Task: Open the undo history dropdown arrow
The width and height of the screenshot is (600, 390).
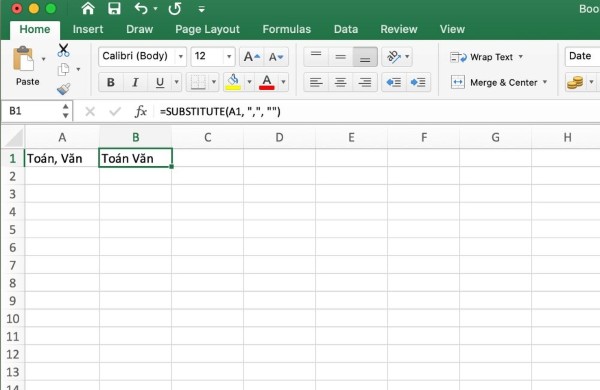Action: (155, 9)
